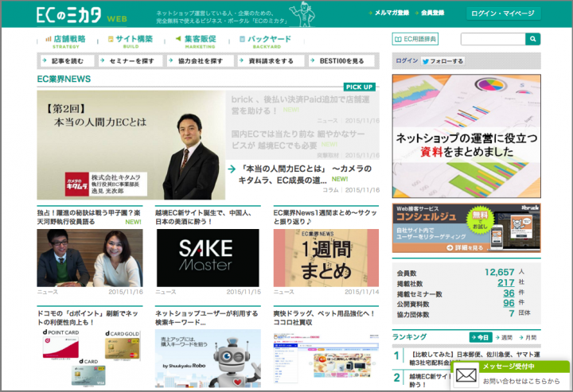Click the envelope message icon
Viewport: 573px width, 392px height.
[x=467, y=374]
